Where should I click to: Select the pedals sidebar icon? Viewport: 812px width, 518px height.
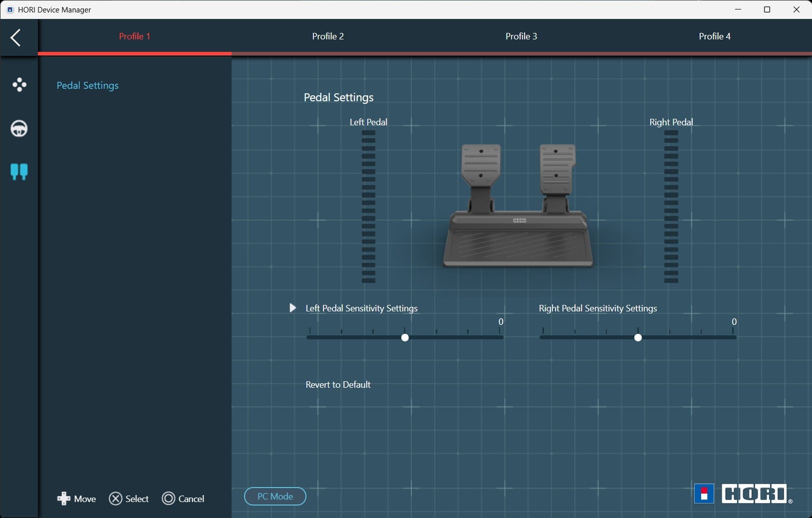(19, 172)
